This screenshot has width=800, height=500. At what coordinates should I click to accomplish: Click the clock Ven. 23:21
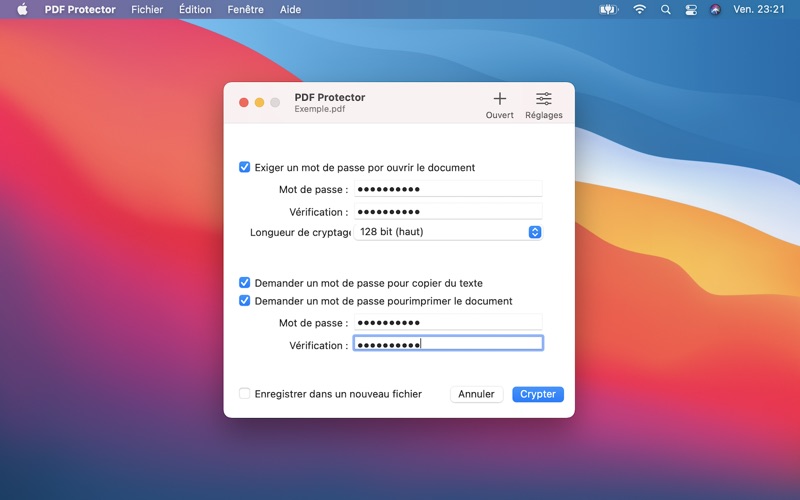759,9
